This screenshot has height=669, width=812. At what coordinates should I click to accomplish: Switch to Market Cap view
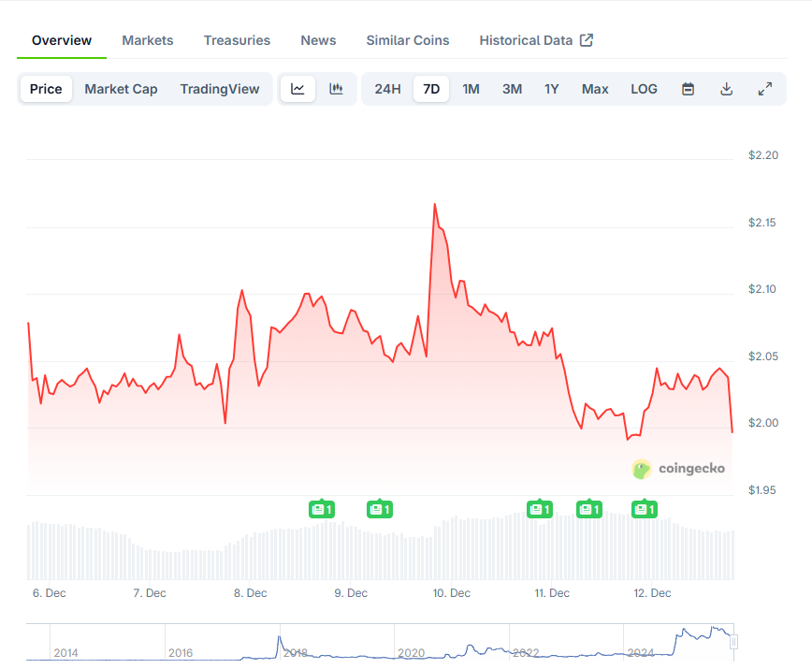click(x=121, y=88)
